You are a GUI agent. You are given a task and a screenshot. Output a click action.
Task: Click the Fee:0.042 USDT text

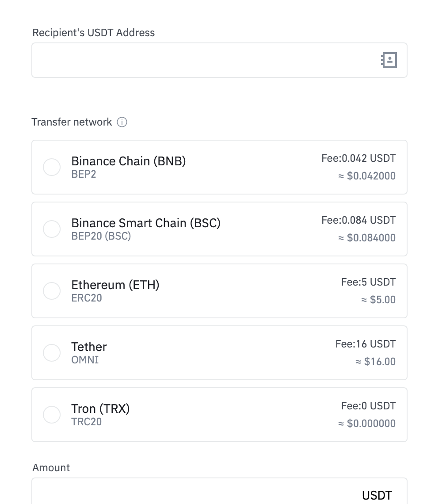click(358, 158)
